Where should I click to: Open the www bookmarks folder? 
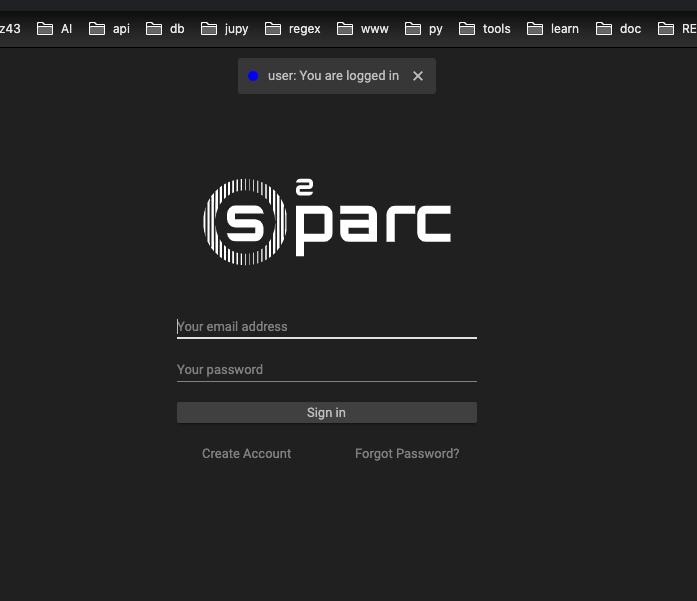click(x=363, y=29)
